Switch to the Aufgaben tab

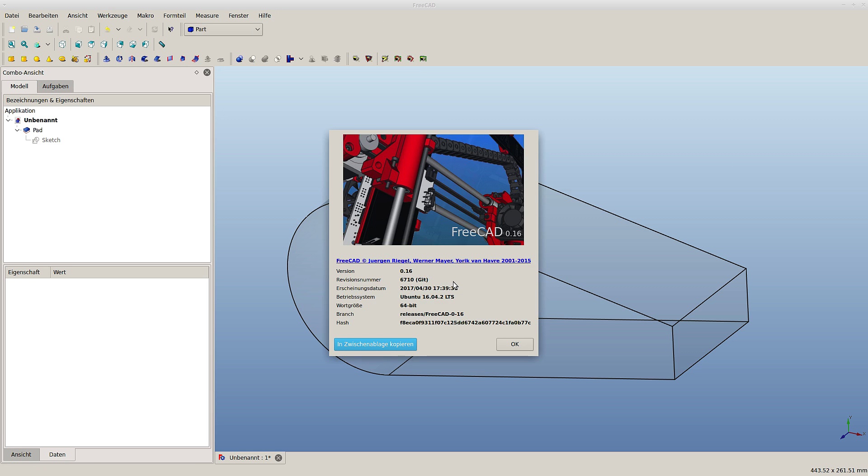(x=55, y=86)
